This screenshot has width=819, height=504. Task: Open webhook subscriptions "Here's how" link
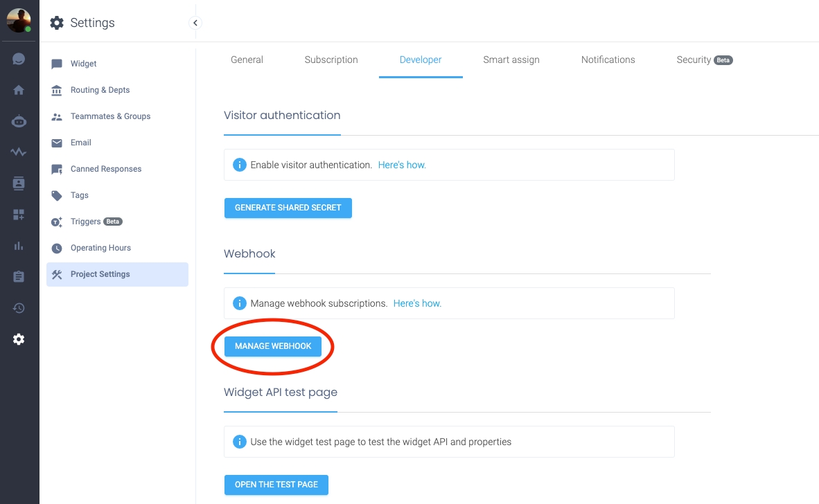coord(417,304)
